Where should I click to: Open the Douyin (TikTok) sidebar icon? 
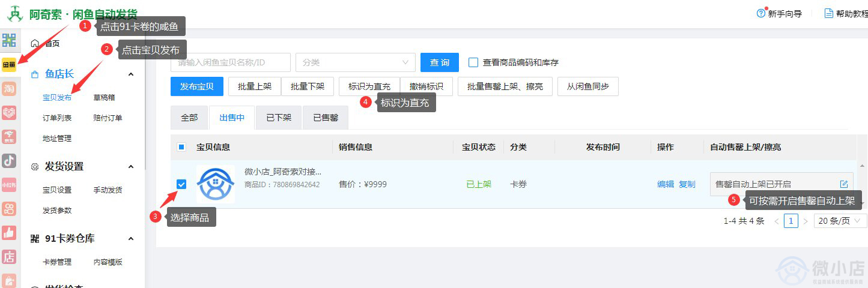pos(9,161)
